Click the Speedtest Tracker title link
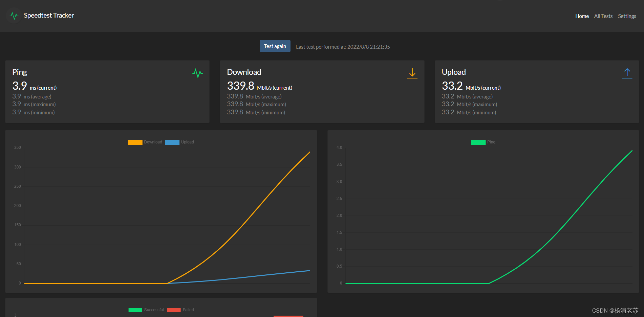This screenshot has width=644, height=317. [49, 16]
